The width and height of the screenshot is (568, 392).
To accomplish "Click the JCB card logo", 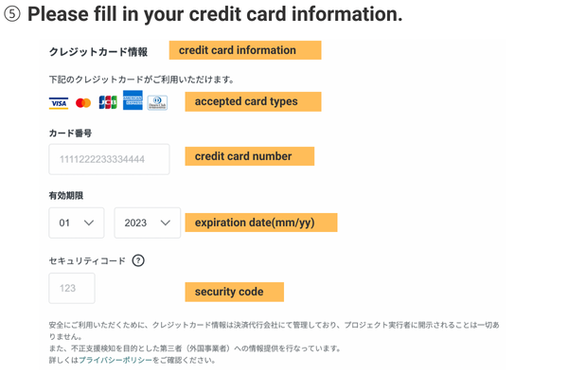I will click(107, 102).
